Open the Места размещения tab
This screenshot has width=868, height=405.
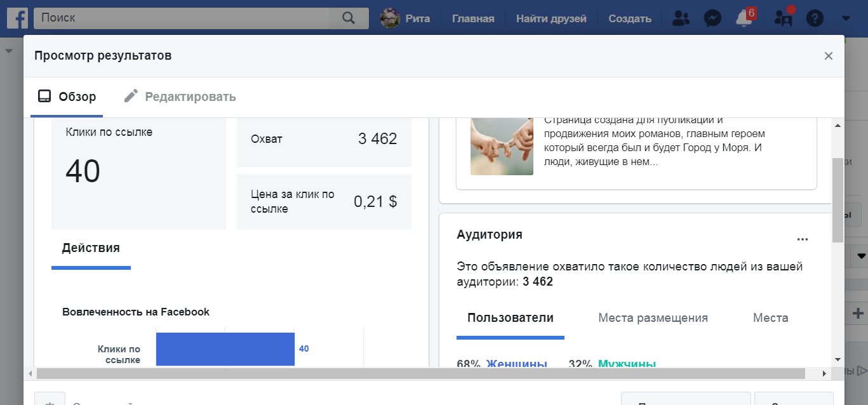click(653, 318)
